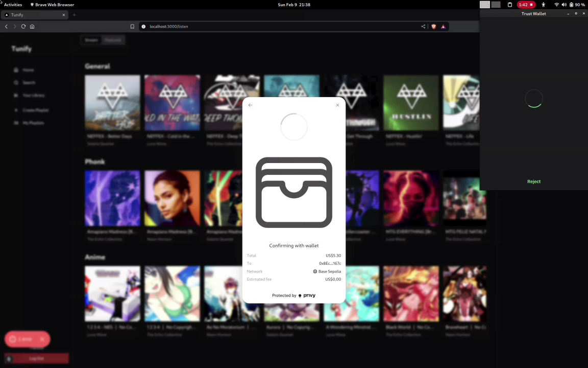Open Brave Rewards triangle icon
The image size is (588, 368).
point(443,26)
